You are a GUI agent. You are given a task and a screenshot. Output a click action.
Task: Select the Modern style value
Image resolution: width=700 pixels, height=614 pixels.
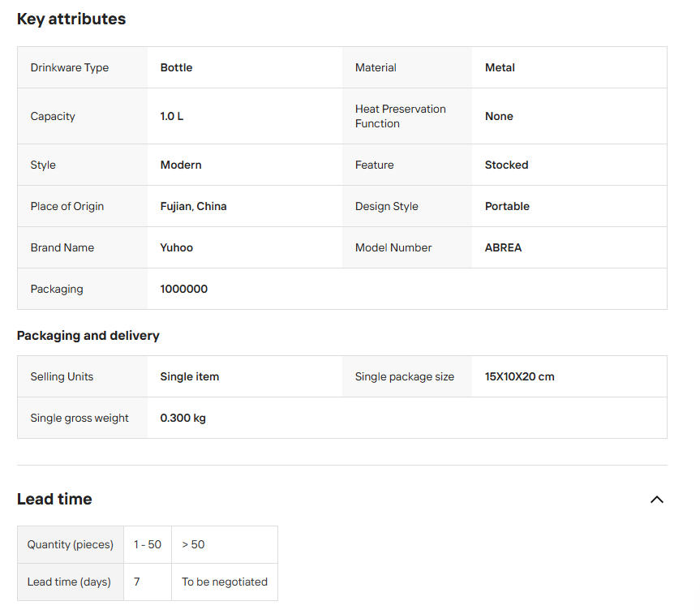[x=181, y=165]
